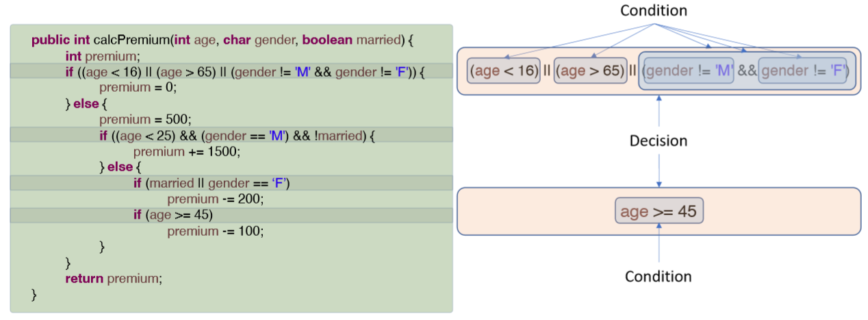Select the 'age >= 45' condition box
The height and width of the screenshot is (320, 868).
(659, 212)
